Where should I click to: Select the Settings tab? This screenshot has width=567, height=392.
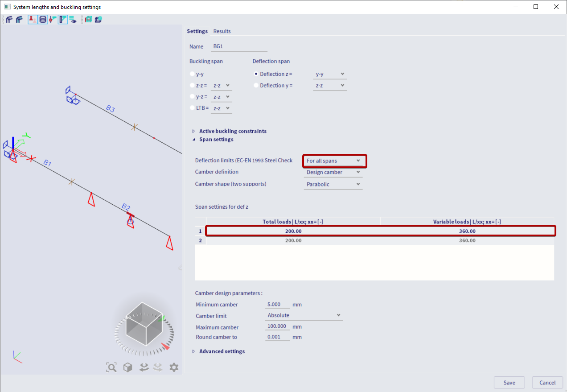[x=197, y=31]
